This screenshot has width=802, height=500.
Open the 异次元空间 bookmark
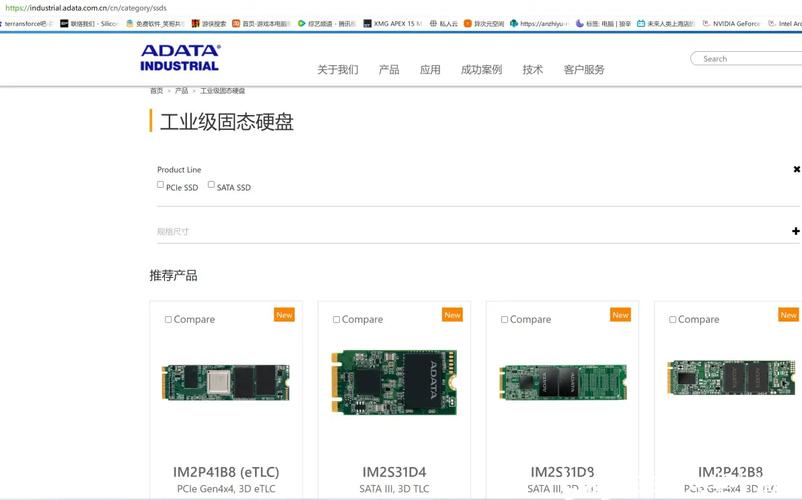(484, 24)
